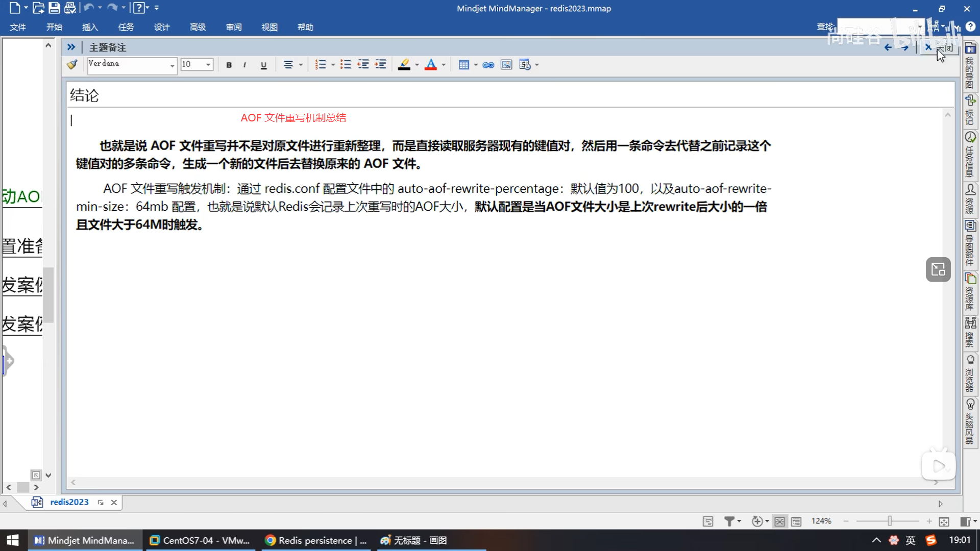This screenshot has height=551, width=980.
Task: Open the font size dropdown
Action: click(x=208, y=65)
